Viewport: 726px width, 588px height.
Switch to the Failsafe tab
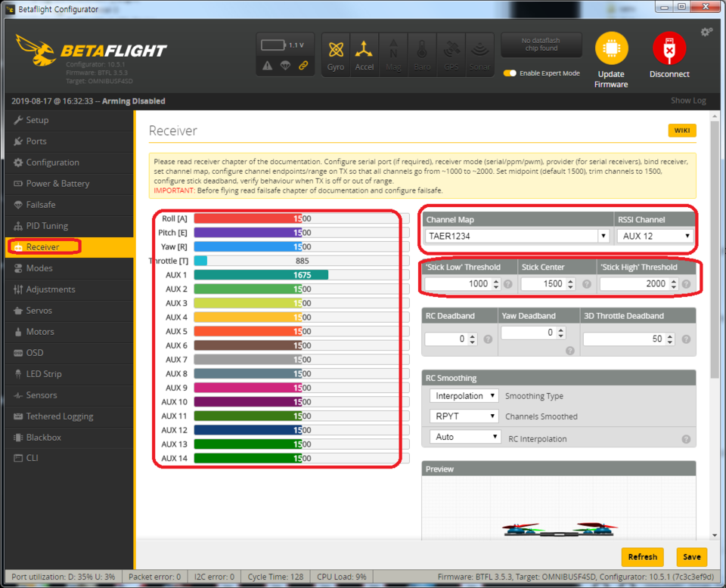click(70, 205)
